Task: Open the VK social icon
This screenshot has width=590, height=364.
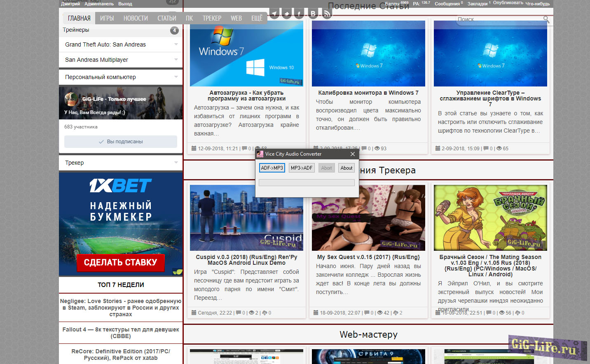Action: [313, 14]
